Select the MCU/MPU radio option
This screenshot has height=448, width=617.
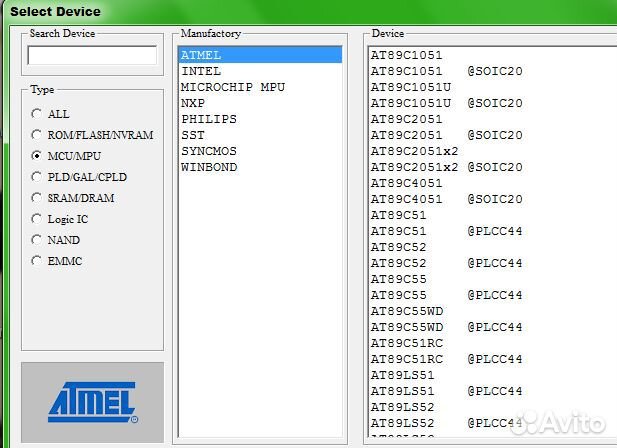pos(37,156)
